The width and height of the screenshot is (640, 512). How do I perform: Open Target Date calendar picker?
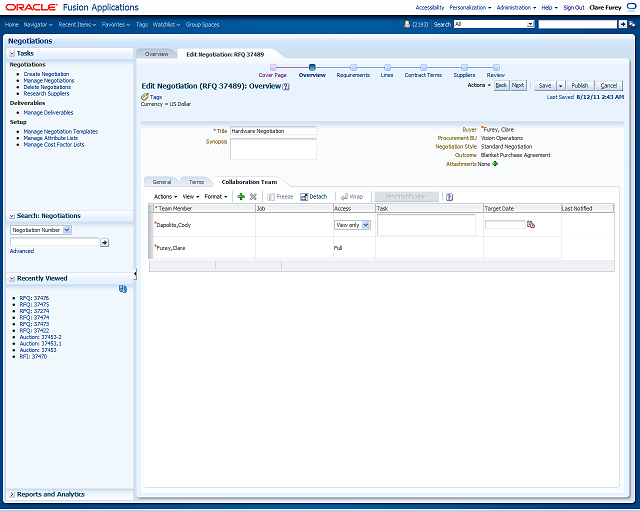(x=531, y=224)
